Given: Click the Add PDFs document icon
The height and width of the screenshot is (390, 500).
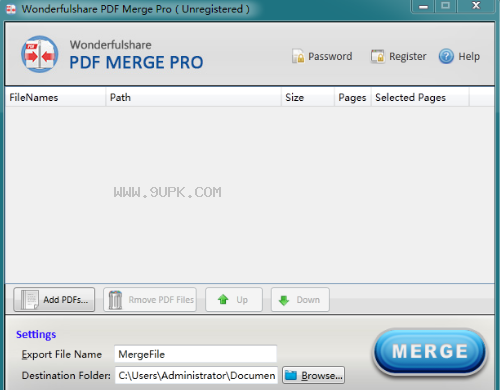Looking at the screenshot, I should coord(29,300).
